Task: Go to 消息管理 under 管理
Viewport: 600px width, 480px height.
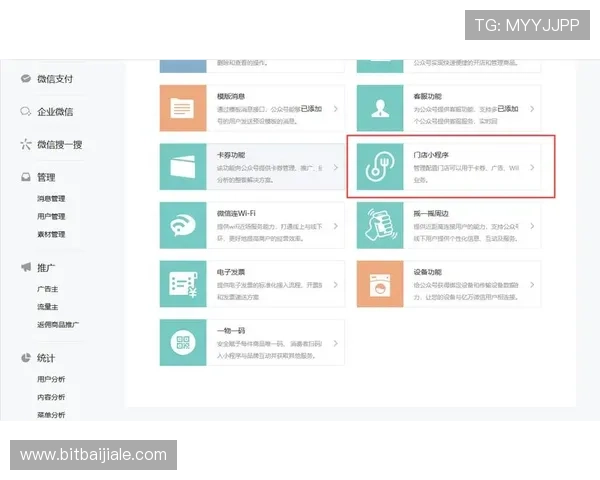Action: (51, 198)
